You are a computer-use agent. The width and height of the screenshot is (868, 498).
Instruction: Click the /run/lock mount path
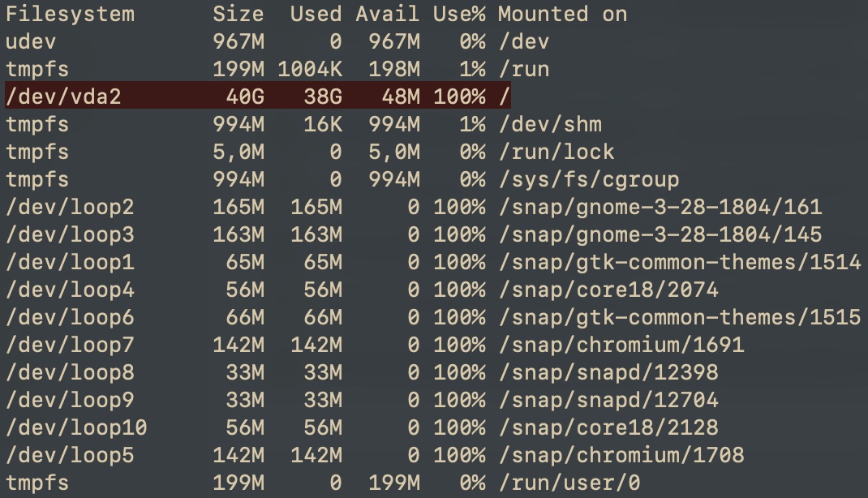point(556,152)
